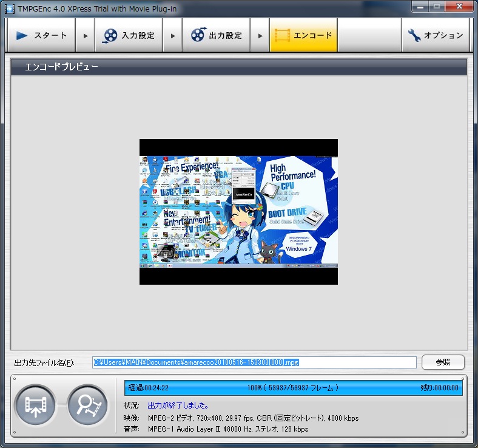
Task: Click the 経過:00:24:22 elapsed time text
Action: tap(149, 388)
